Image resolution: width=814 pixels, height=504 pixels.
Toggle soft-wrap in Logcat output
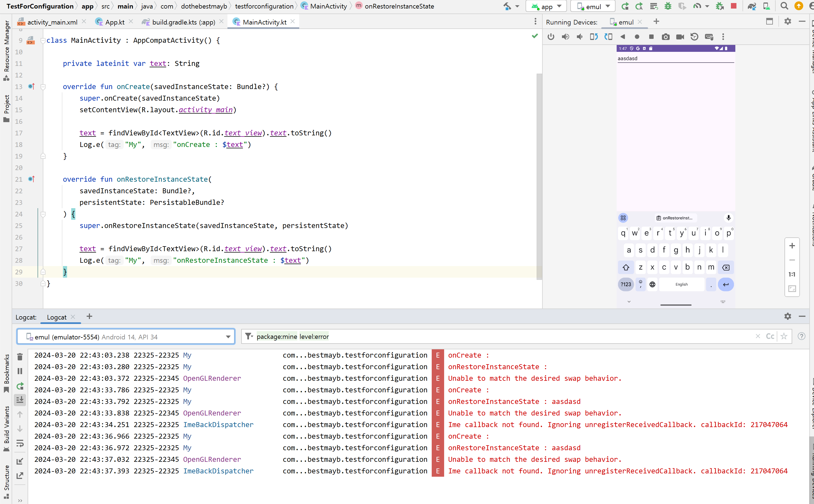(x=20, y=443)
